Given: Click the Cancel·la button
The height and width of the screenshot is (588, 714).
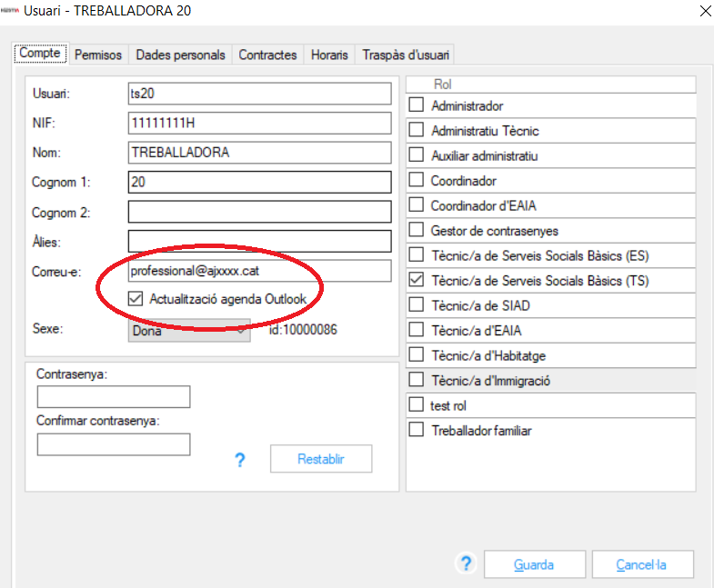Looking at the screenshot, I should point(641,564).
